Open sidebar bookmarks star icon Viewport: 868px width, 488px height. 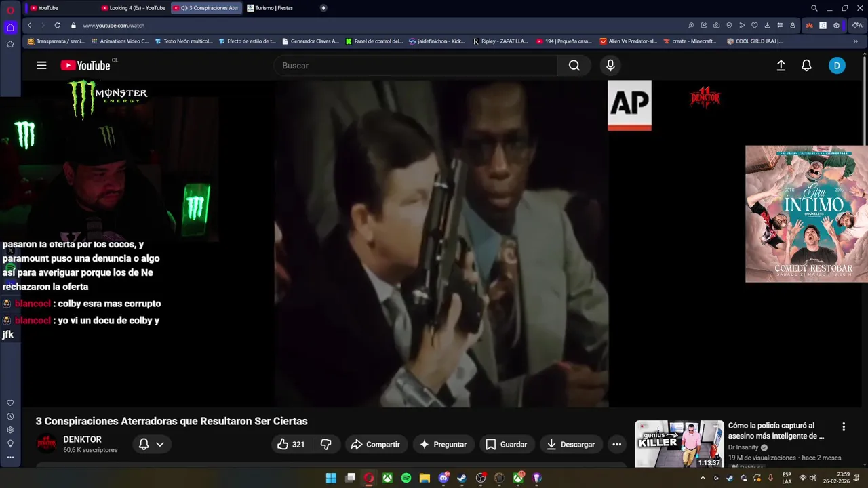coord(10,44)
